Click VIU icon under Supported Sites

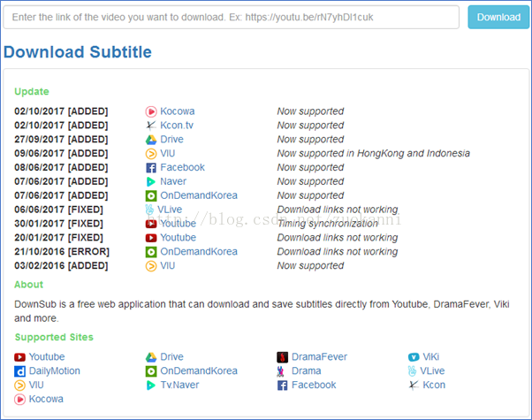point(19,385)
